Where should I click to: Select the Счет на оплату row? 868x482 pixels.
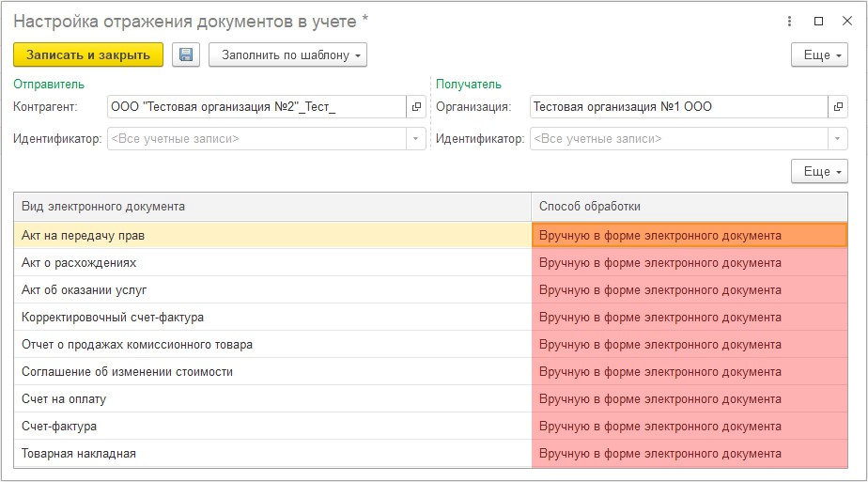(x=272, y=399)
